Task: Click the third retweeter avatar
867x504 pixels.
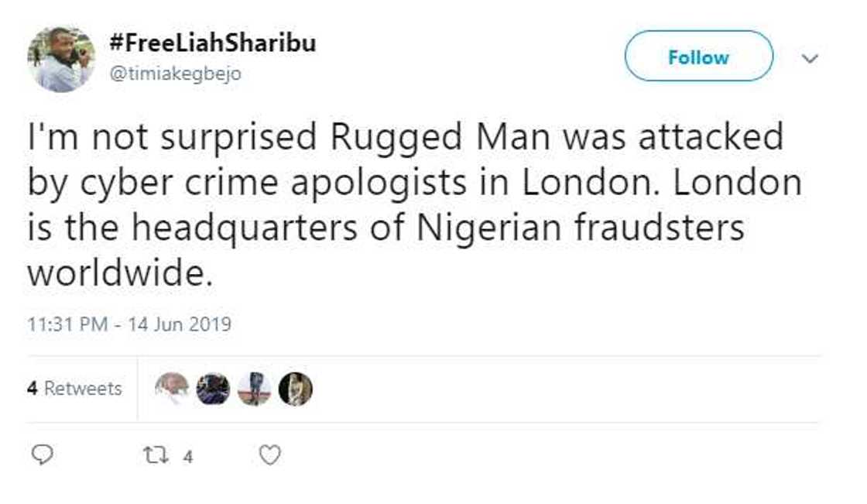Action: tap(254, 389)
